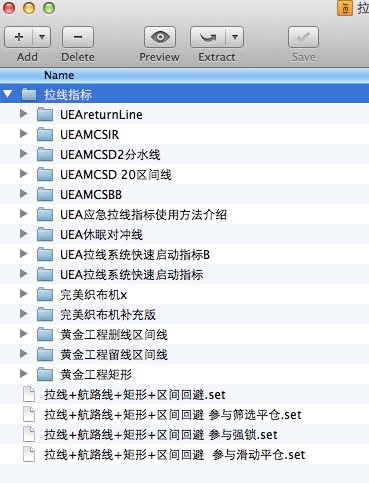Expand the UEA休眠对冲线 folder

click(x=23, y=234)
